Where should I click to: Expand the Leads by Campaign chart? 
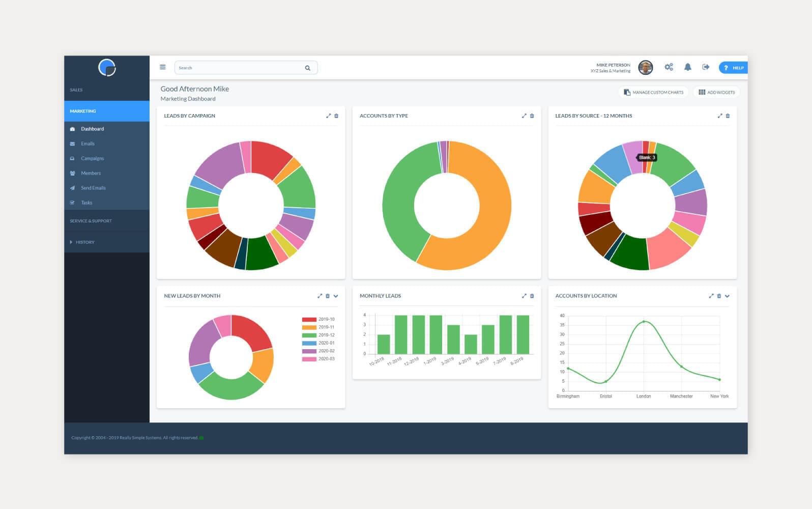(x=328, y=116)
